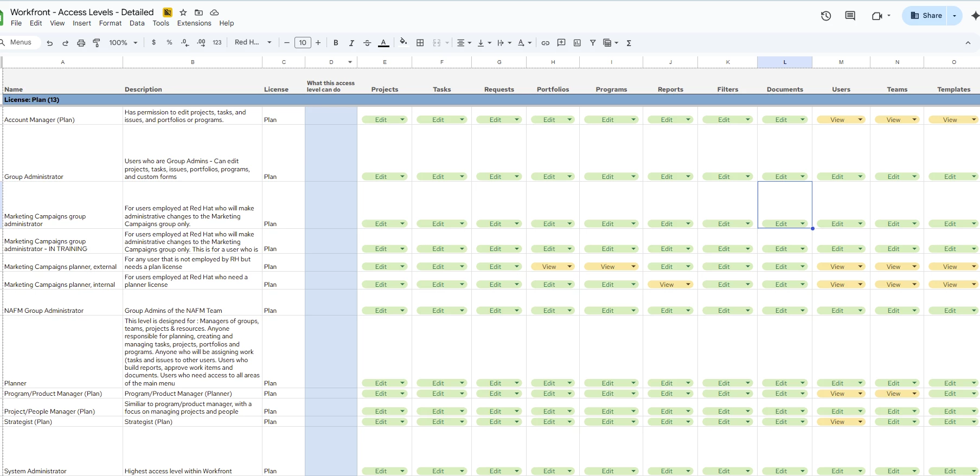
Task: Hide the menus with collapse arrow
Action: pyautogui.click(x=968, y=43)
